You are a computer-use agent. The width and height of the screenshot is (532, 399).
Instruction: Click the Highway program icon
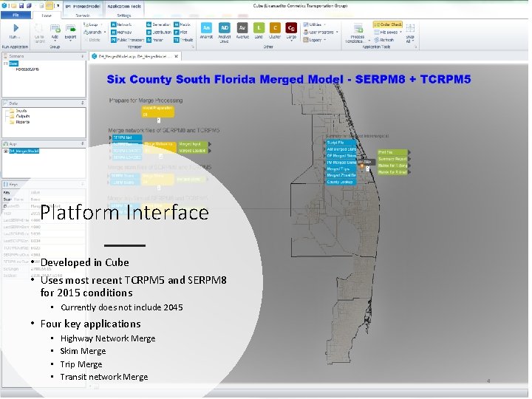click(x=114, y=33)
